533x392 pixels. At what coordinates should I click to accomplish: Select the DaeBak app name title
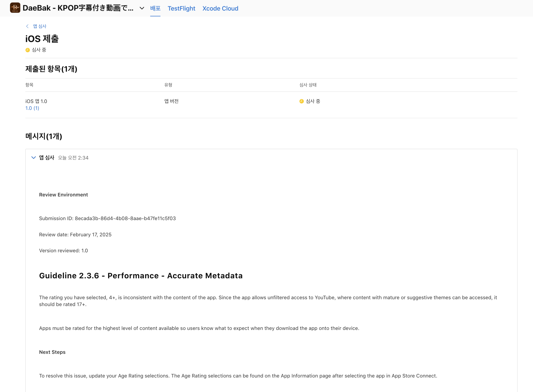coord(78,8)
